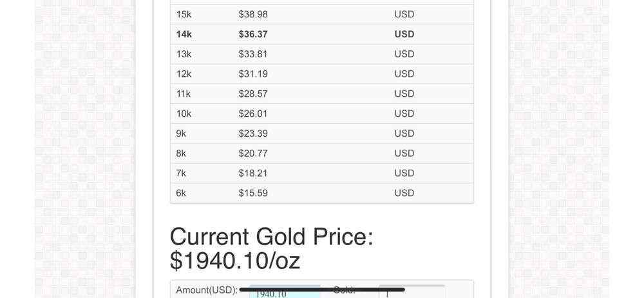Tap the home indicator bar at bottom
Image resolution: width=644 pixels, height=298 pixels.
(322, 290)
